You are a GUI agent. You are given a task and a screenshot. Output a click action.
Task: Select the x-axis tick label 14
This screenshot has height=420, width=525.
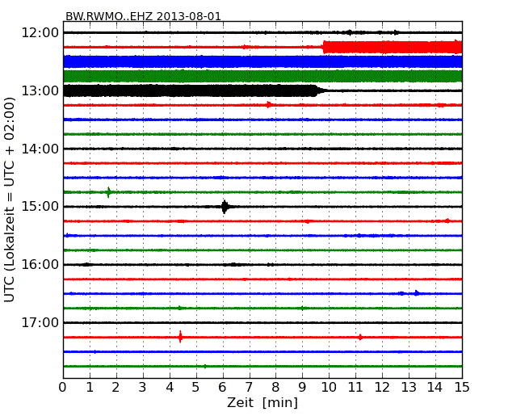coord(435,388)
